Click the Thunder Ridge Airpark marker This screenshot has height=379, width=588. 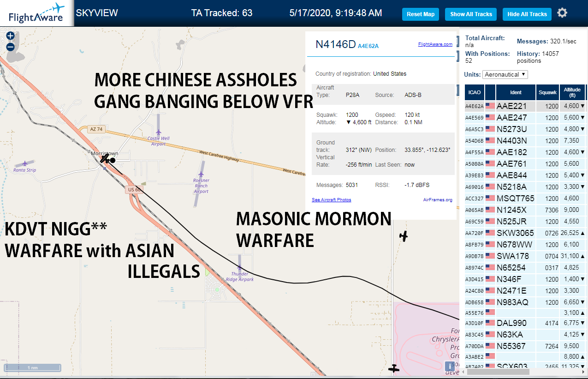239,268
